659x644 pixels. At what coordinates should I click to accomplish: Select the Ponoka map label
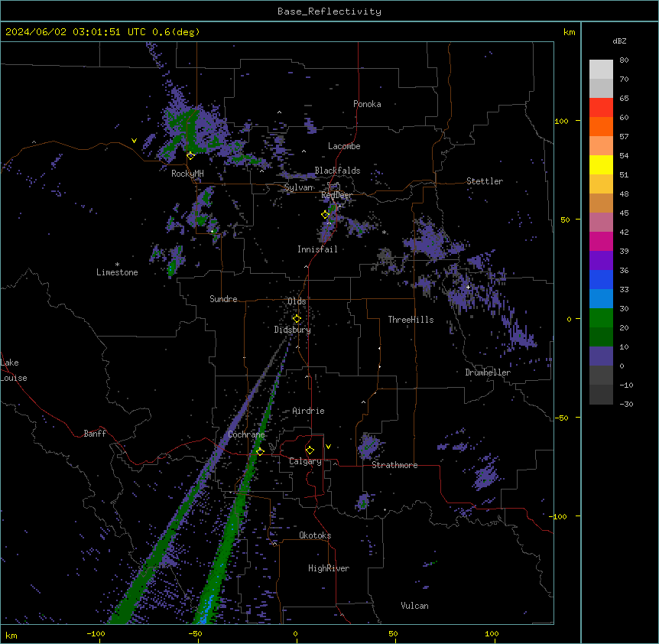tap(367, 104)
